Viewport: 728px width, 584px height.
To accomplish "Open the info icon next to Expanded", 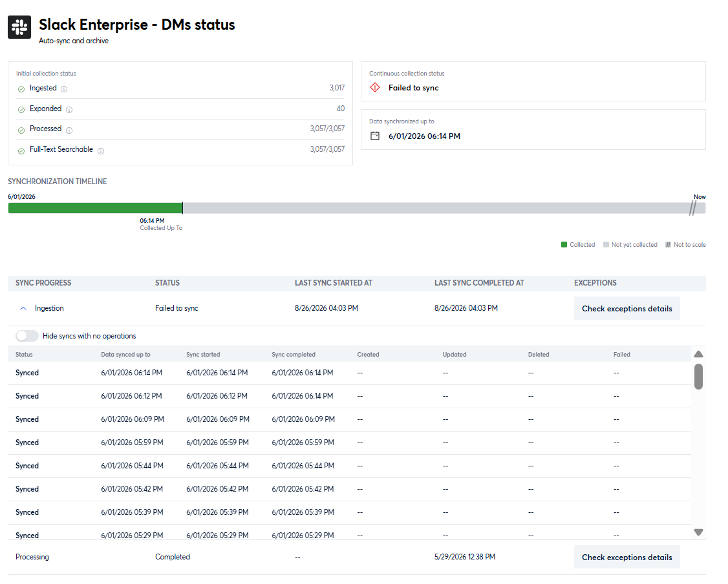I will pos(69,110).
